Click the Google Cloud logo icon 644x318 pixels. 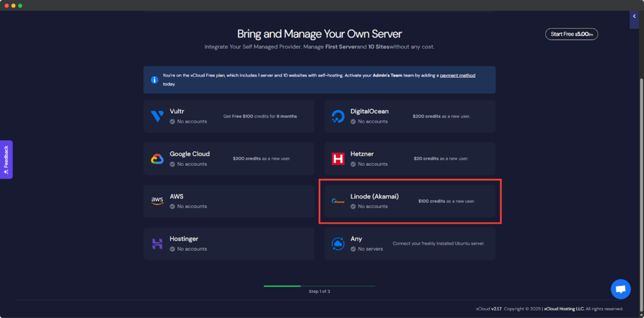coord(157,159)
